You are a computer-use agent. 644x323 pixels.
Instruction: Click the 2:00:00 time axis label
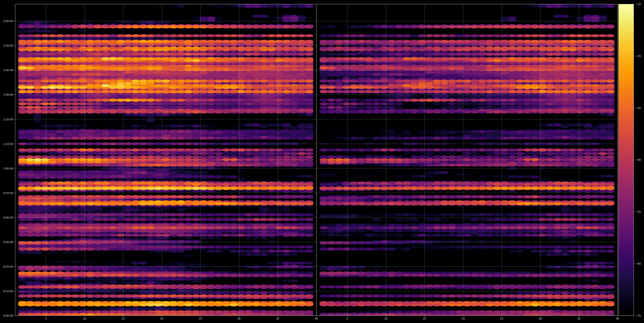click(x=8, y=21)
